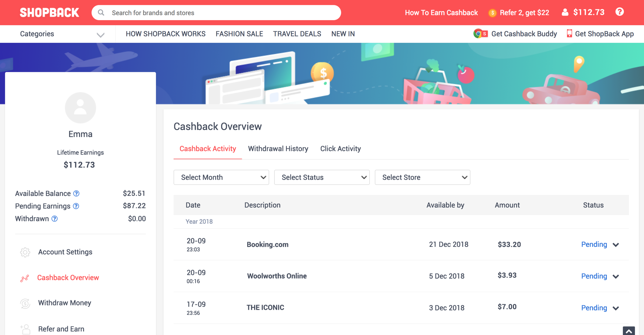Open Cashback Overview in sidebar
Viewport: 644px width, 335px height.
68,277
